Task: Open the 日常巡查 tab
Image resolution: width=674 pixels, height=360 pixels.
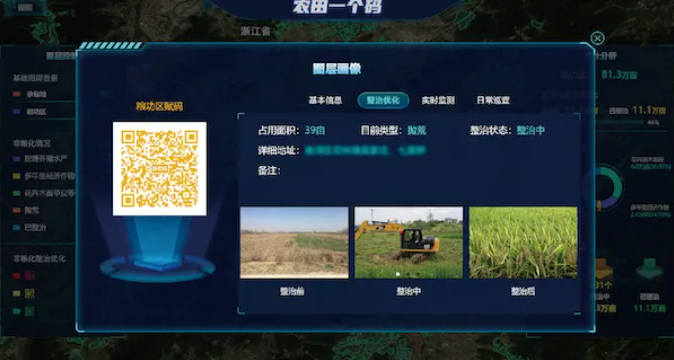Action: [x=493, y=101]
